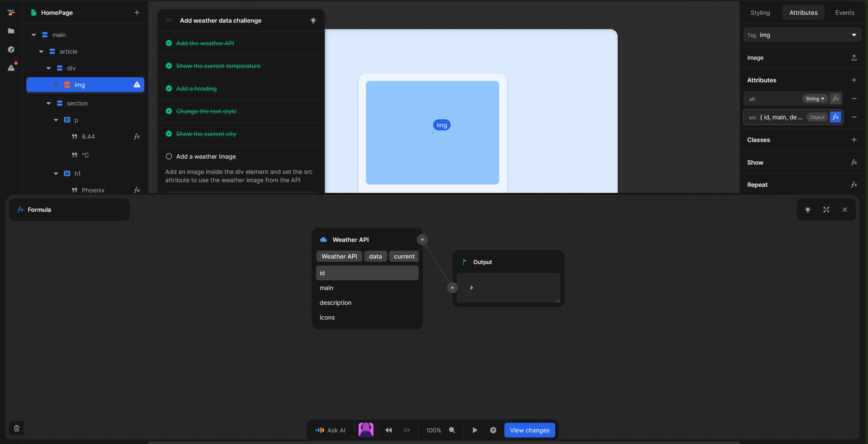Open the project files panel icon

point(11,31)
